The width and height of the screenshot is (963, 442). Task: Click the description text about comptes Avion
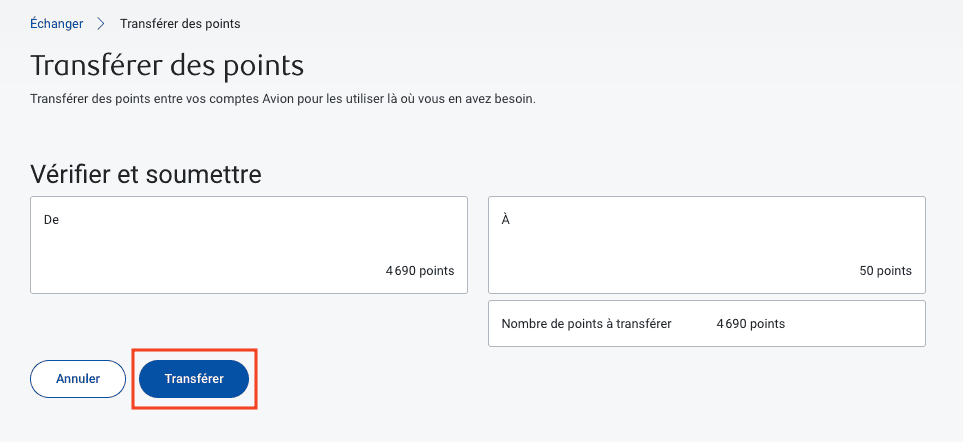click(283, 99)
